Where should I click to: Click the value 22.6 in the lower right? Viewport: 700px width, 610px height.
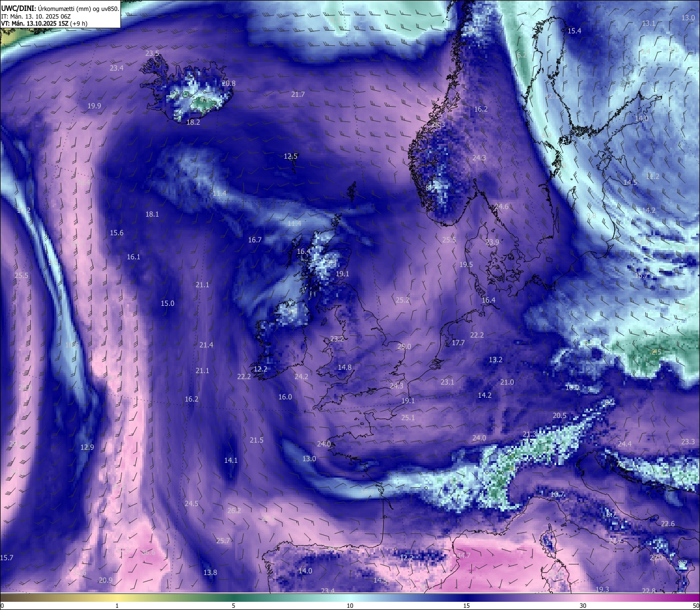click(668, 524)
